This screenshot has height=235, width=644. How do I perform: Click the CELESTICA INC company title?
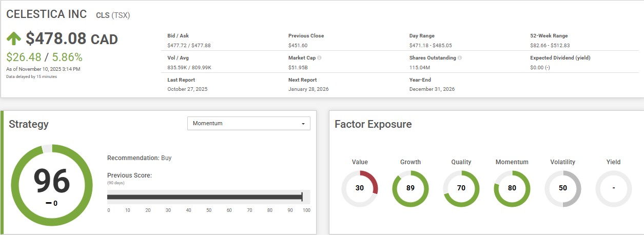[47, 14]
